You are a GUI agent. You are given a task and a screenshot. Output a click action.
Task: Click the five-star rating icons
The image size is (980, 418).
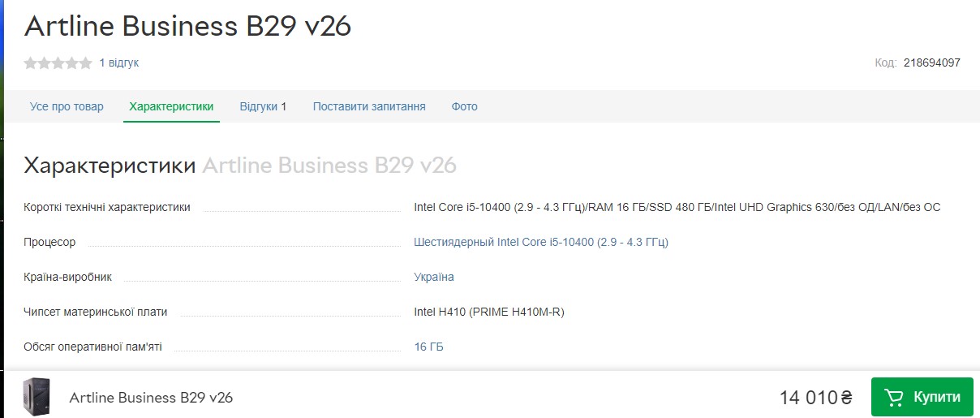coord(58,62)
